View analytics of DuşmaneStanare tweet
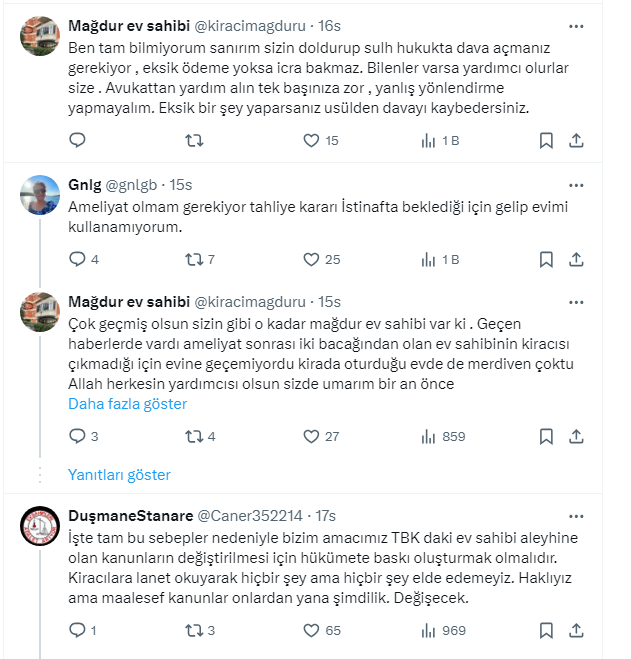Screen dimensions: 631x659 point(430,631)
